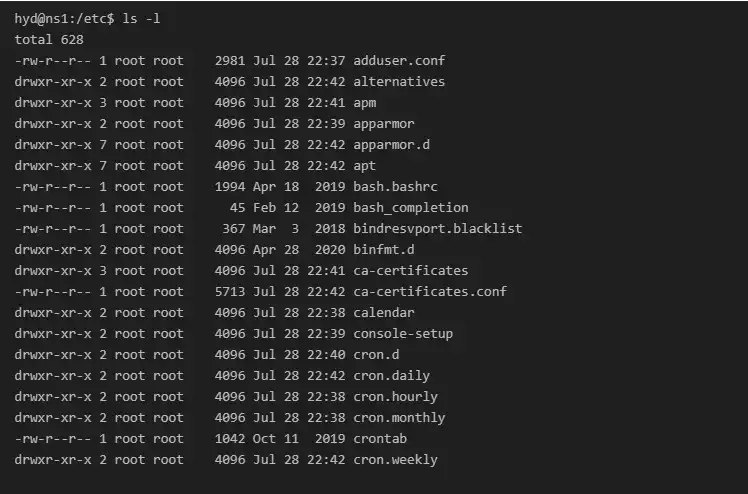Click the console-setup directory name
This screenshot has height=494, width=748.
coord(403,333)
